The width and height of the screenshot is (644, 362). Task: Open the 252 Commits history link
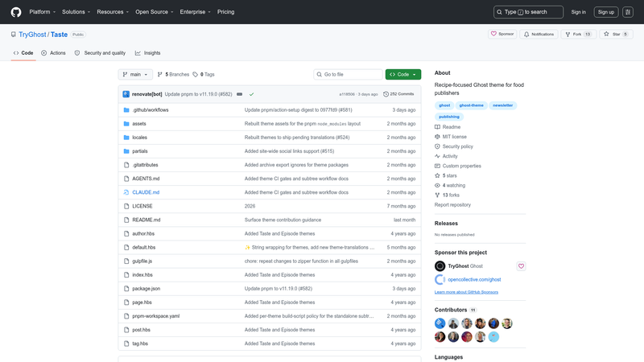pos(398,94)
